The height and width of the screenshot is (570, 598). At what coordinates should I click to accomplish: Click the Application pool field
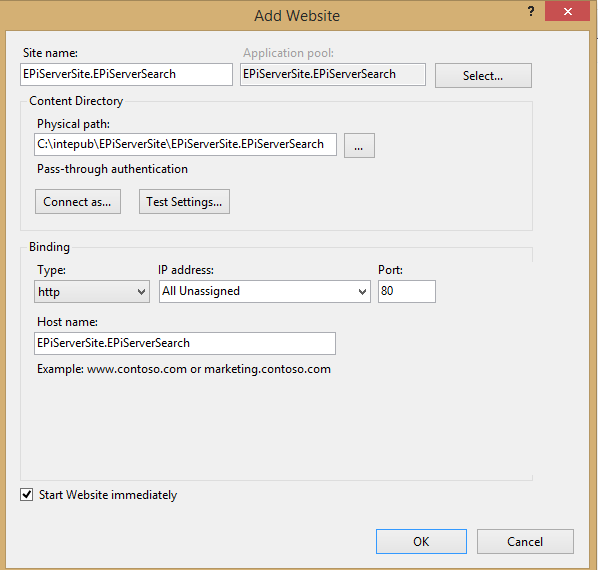point(333,74)
